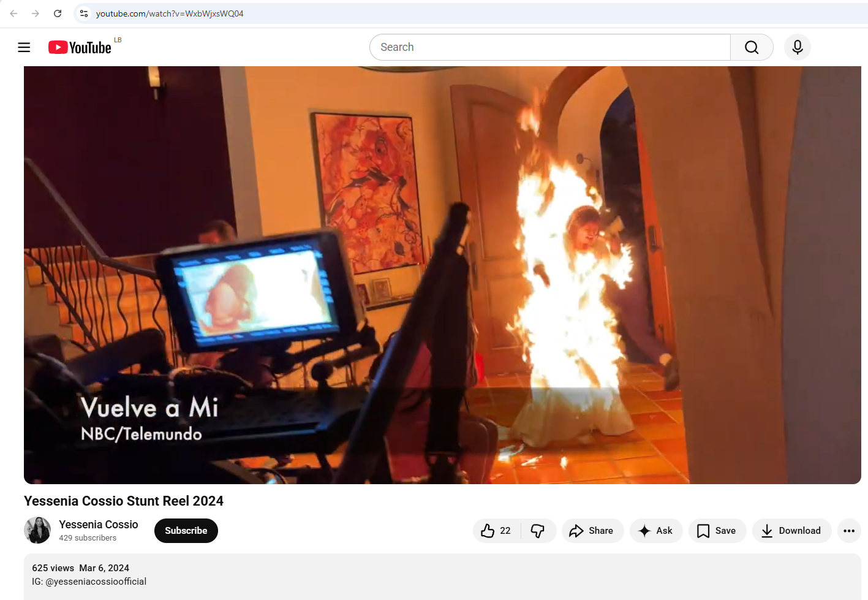Viewport: 868px width, 600px height.
Task: Play the stunt reel video
Action: coord(442,275)
